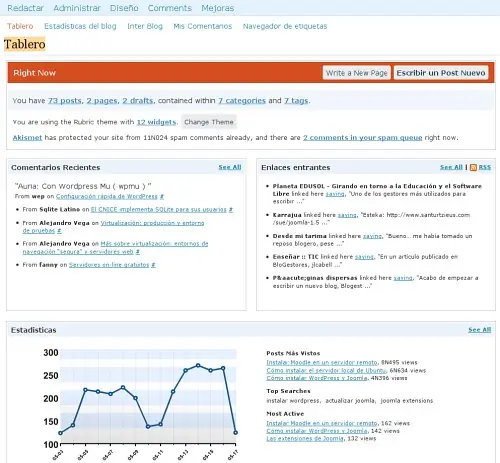Click the "Auria: Con Wordpress Mu" comment excerpt
Screen dimensions: 500x463
83,186
